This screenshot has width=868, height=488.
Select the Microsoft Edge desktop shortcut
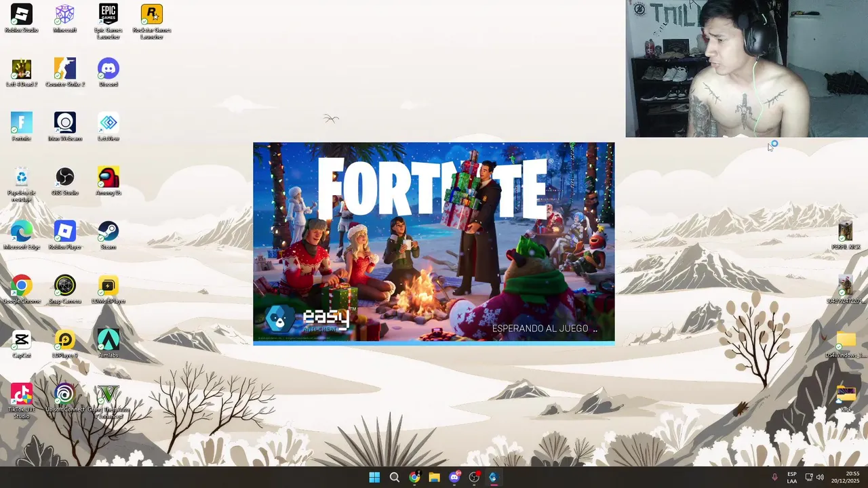(x=22, y=235)
